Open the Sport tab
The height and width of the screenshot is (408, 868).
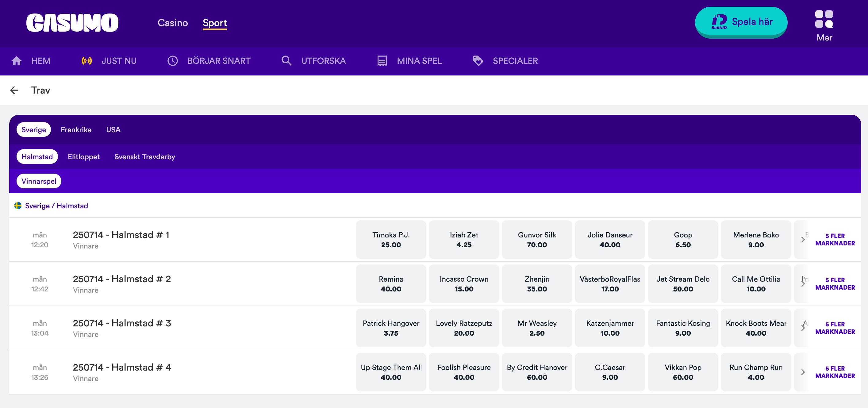214,23
